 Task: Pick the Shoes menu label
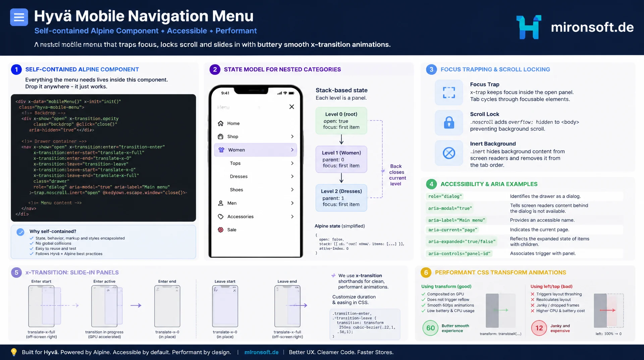[236, 190]
